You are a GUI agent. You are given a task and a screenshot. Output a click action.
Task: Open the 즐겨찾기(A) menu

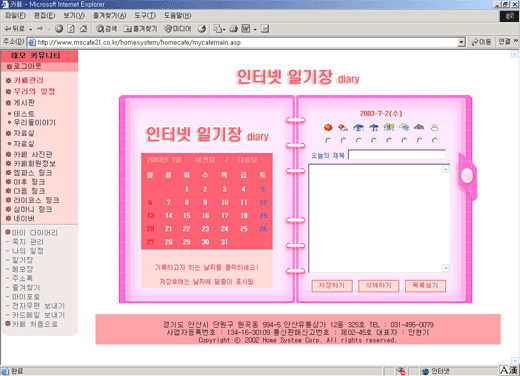click(109, 16)
